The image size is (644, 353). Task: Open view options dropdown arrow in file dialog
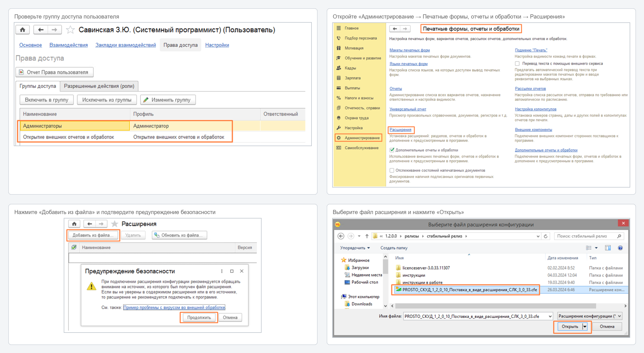[x=596, y=248]
